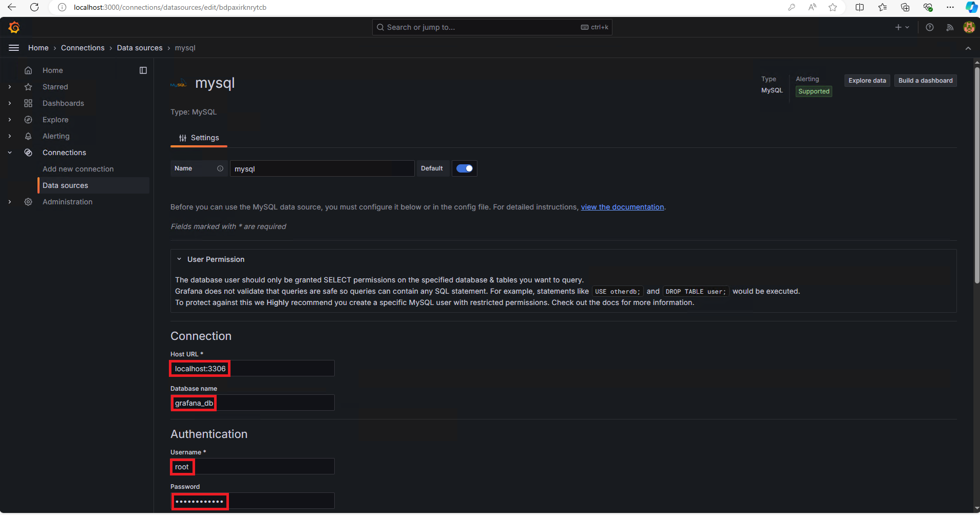The width and height of the screenshot is (980, 515).
Task: Open the plus new item dropdown
Action: [x=902, y=27]
